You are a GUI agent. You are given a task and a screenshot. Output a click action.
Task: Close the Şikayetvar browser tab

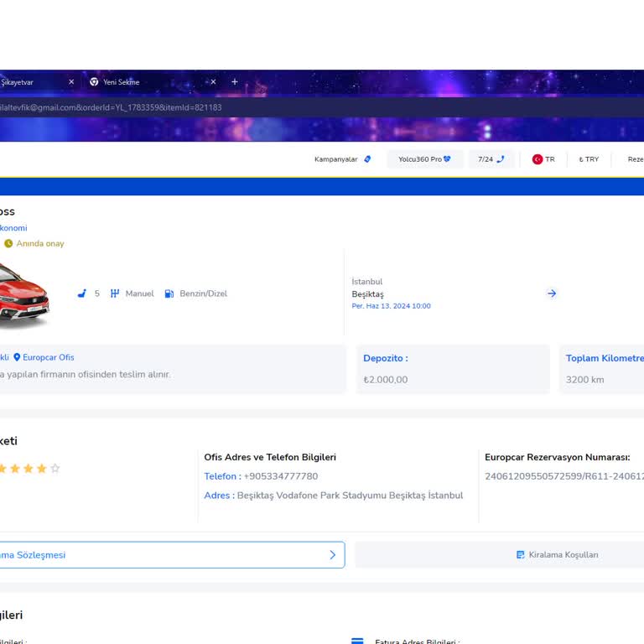[x=71, y=82]
